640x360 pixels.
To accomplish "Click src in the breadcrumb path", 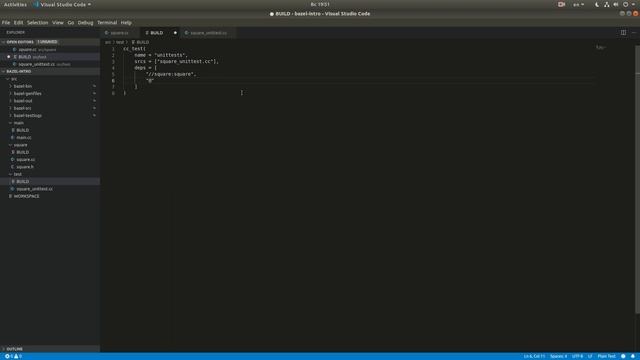I will pyautogui.click(x=108, y=42).
